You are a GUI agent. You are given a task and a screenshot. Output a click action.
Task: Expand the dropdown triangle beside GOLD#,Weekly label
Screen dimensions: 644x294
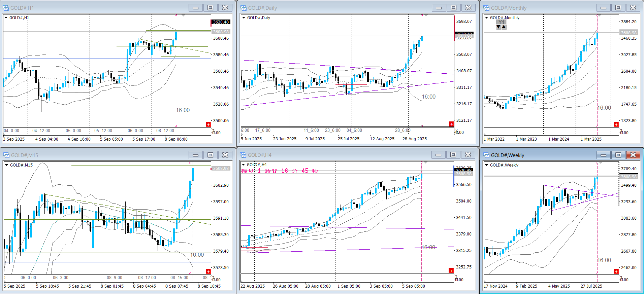click(x=486, y=165)
